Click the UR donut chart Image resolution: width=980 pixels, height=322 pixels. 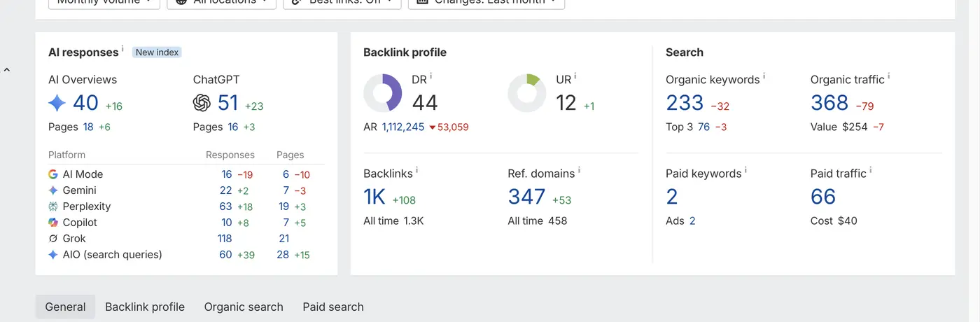527,93
